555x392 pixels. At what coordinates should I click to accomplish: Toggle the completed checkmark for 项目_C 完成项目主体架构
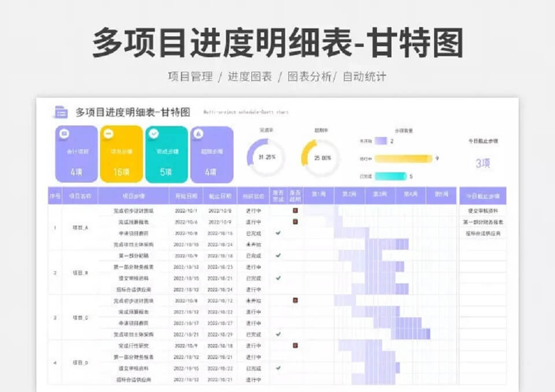point(278,334)
